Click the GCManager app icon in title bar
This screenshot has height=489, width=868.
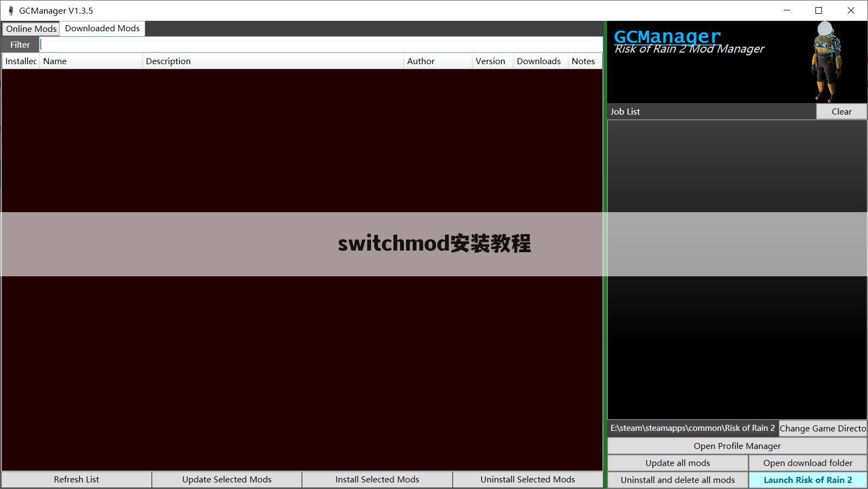[x=10, y=10]
